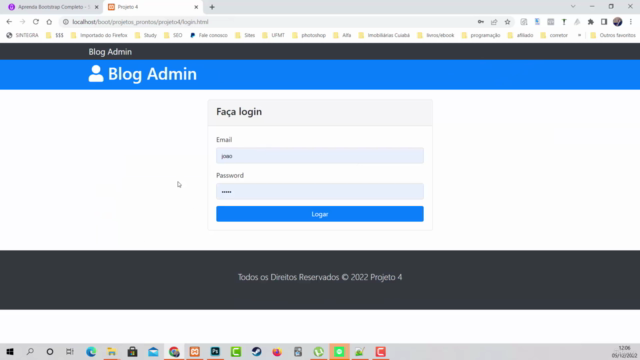Go back using the browser back arrow

(x=9, y=22)
